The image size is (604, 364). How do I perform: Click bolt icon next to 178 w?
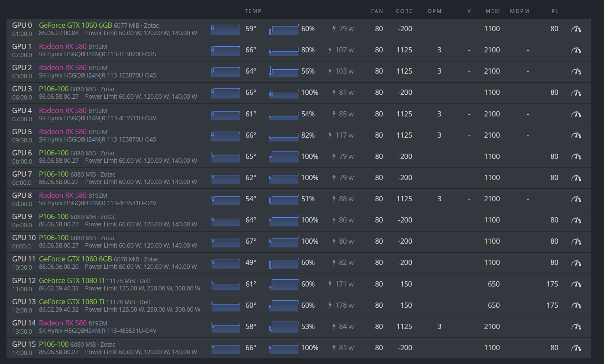pos(330,306)
